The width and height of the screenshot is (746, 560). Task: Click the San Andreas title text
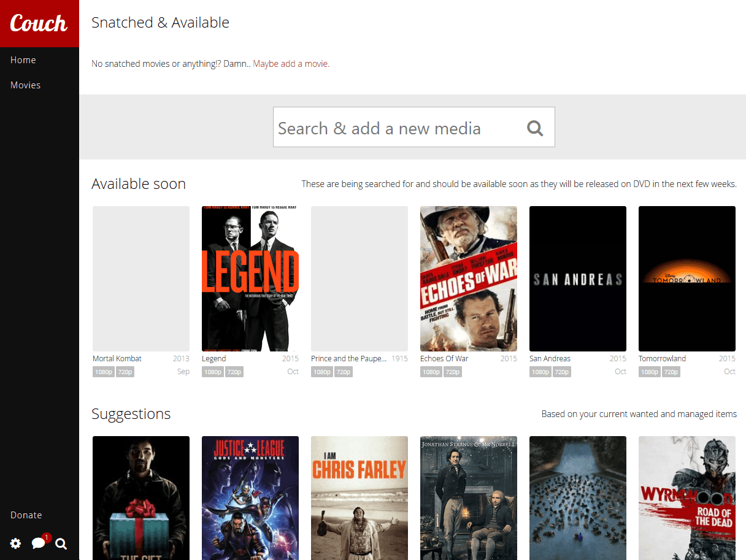tap(550, 359)
